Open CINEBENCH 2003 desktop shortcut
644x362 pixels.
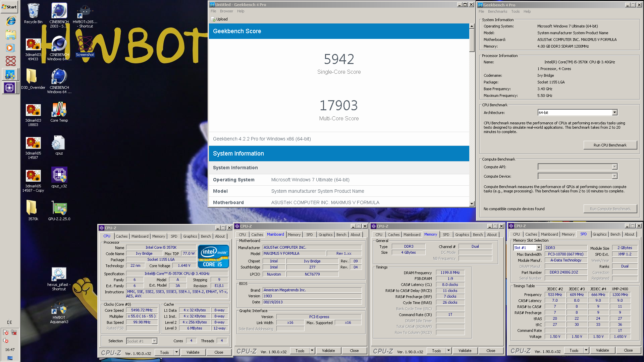59,15
